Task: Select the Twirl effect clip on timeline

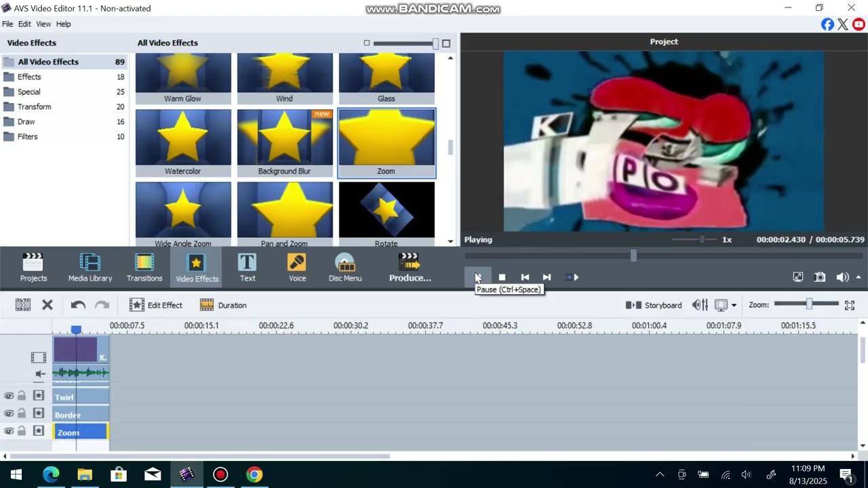Action: point(81,396)
